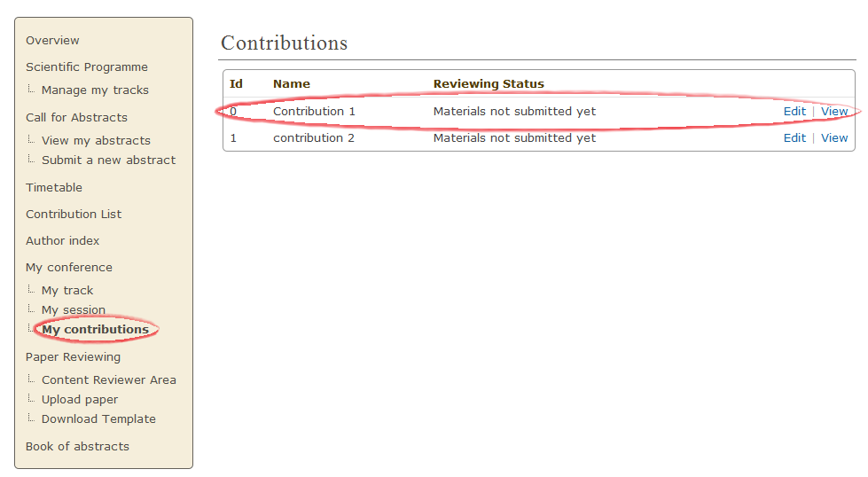Click Download Template link
Image resolution: width=868 pixels, height=477 pixels.
98,418
